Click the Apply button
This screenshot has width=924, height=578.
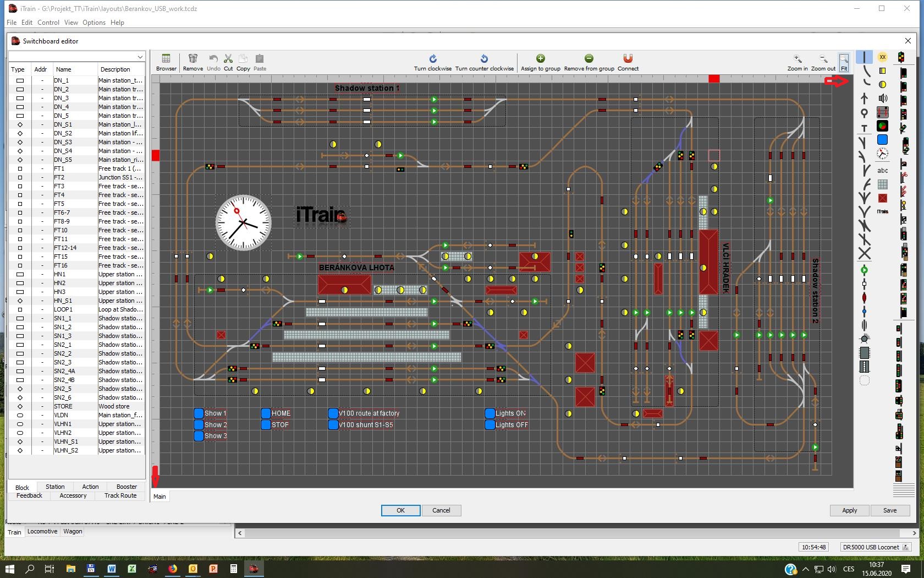[849, 510]
